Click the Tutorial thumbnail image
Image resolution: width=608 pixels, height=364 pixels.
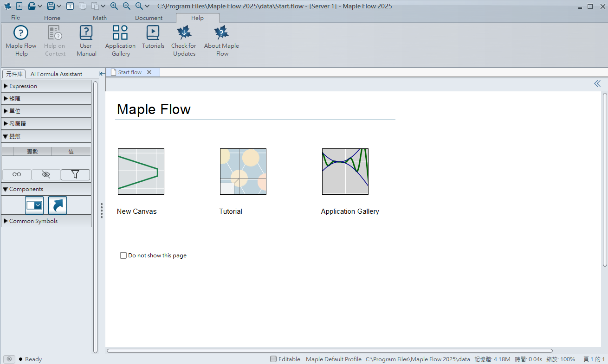coord(243,172)
